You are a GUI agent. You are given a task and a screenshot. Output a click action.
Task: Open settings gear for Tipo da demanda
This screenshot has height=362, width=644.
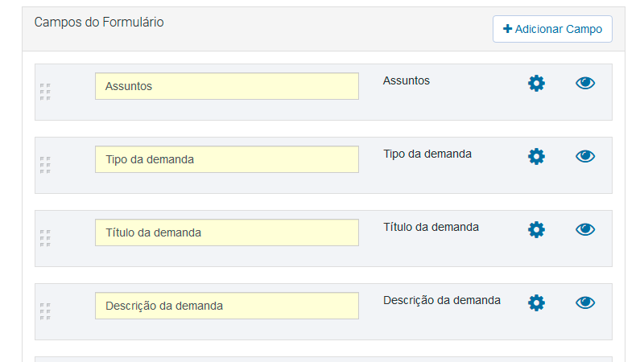(x=536, y=156)
